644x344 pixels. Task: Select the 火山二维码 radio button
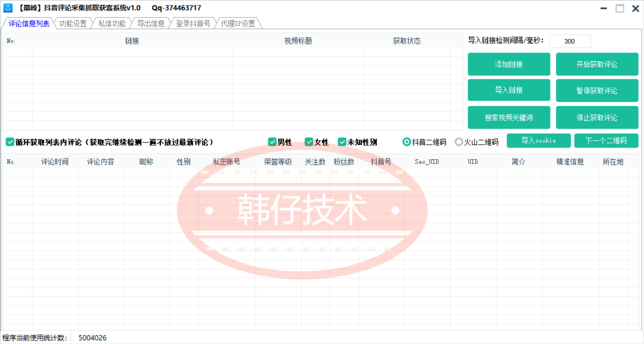click(x=458, y=142)
